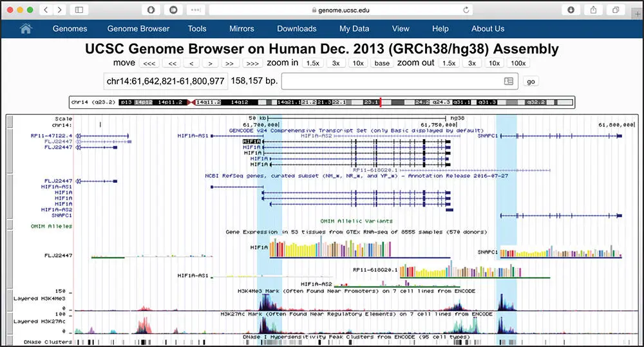The height and width of the screenshot is (347, 644).
Task: Open the Genome Browser menu
Action: tap(138, 29)
